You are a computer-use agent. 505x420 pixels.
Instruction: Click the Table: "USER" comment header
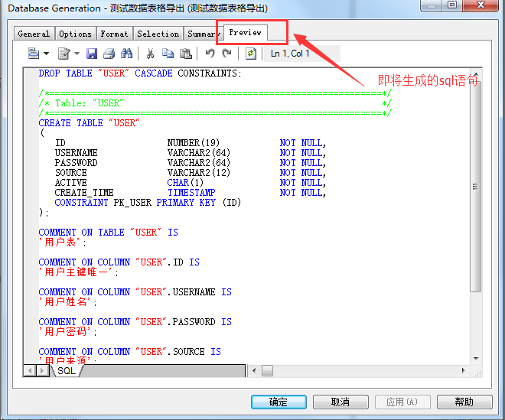[x=215, y=103]
